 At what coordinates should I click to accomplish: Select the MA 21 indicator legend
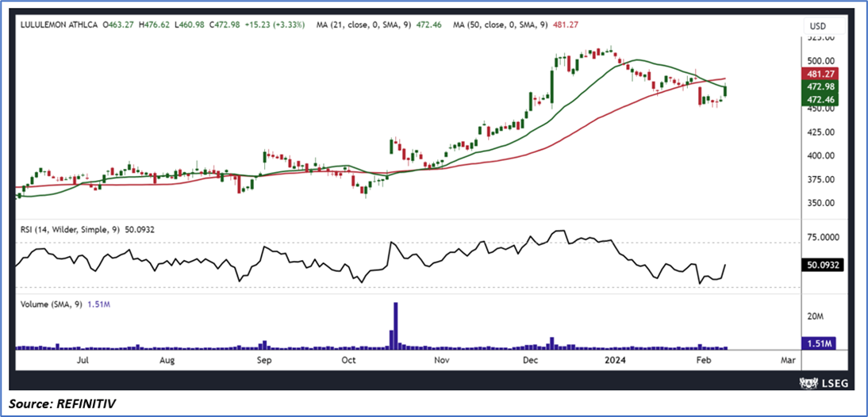[380, 25]
